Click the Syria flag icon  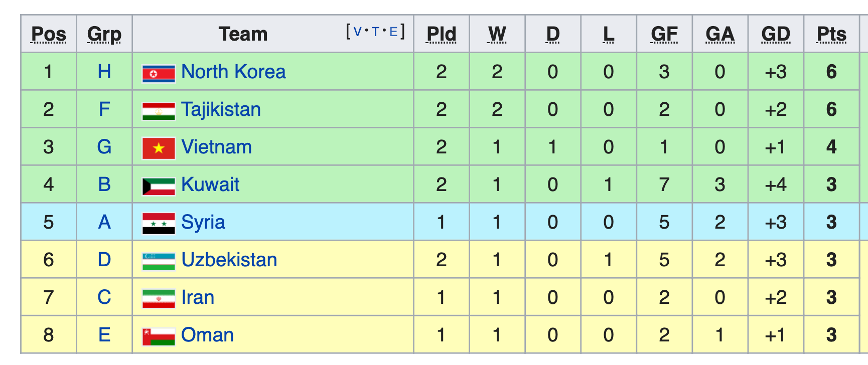tap(159, 224)
